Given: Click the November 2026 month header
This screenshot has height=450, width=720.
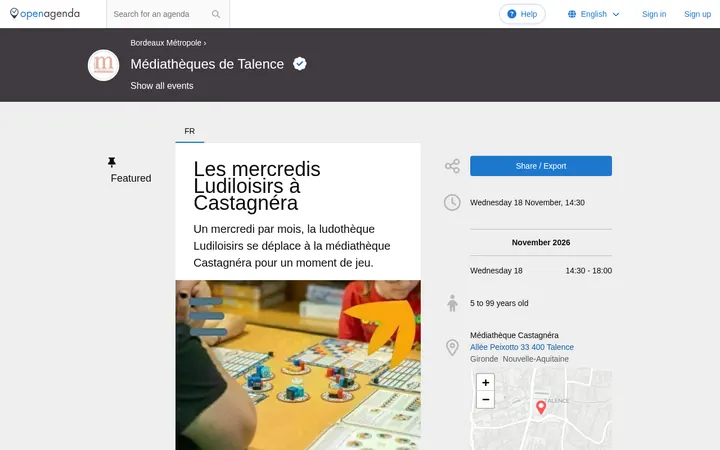Looking at the screenshot, I should pyautogui.click(x=540, y=242).
